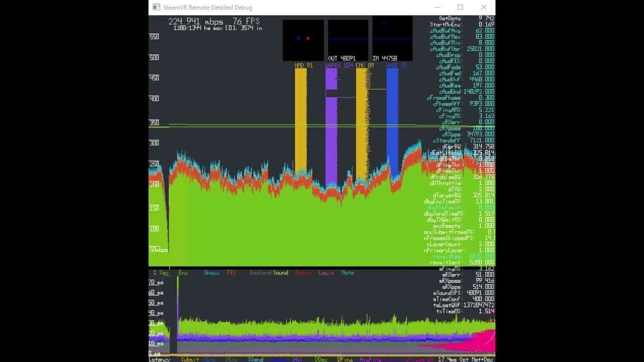Minimize the SteamVR debug window
Viewport: 644px width, 362px height.
pyautogui.click(x=437, y=8)
